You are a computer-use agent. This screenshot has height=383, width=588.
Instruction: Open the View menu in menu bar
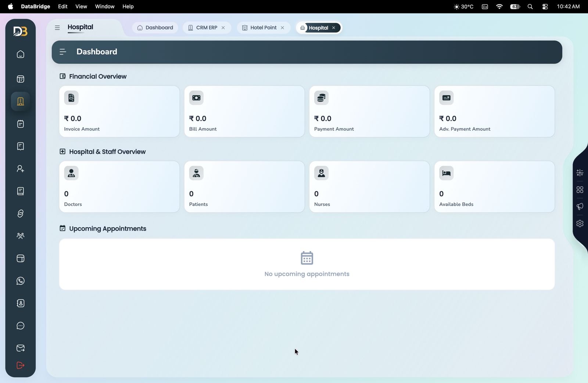point(81,7)
